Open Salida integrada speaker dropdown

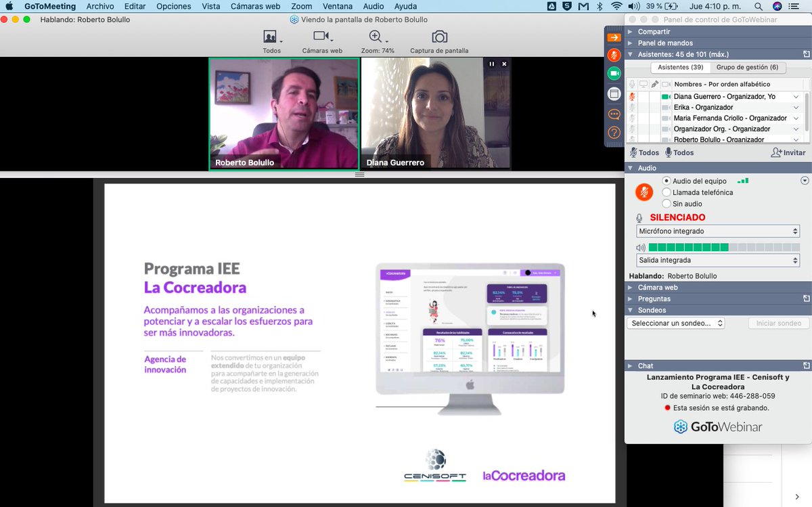pos(718,260)
